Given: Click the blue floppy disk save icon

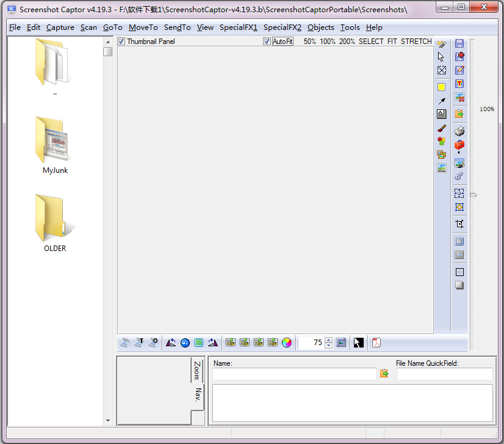Looking at the screenshot, I should pyautogui.click(x=459, y=43).
